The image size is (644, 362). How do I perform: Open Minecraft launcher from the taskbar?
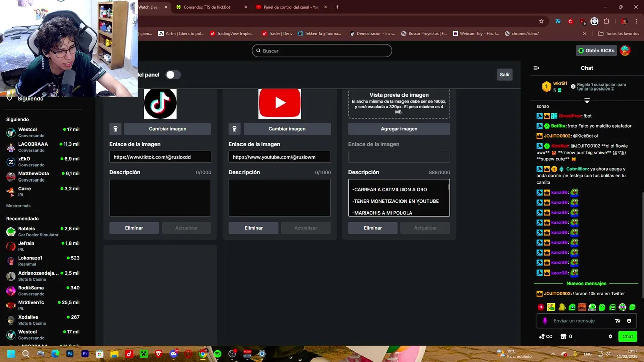coord(144,354)
